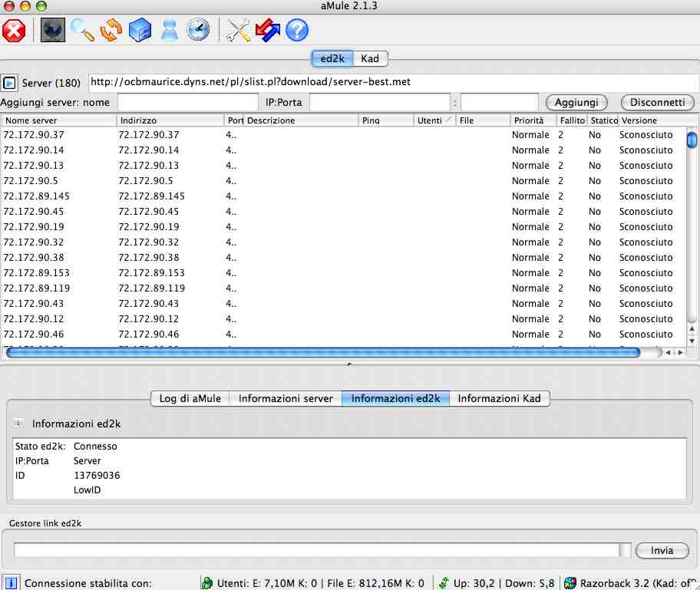Image resolution: width=700 pixels, height=590 pixels.
Task: Click the vertical scrollbar thumb of server list
Action: [x=692, y=140]
